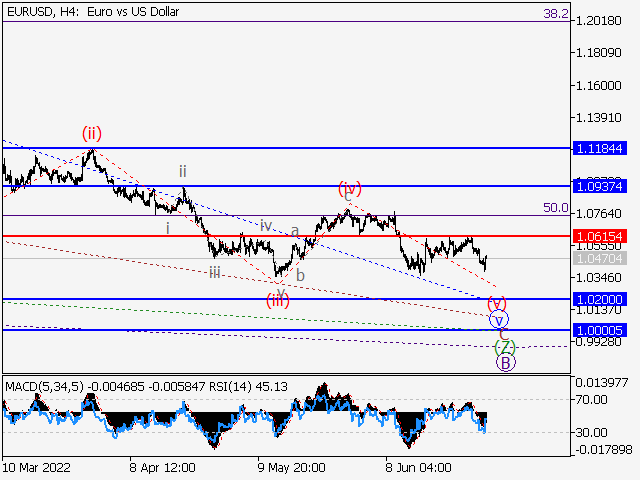Viewport: 640px width, 480px height.
Task: Click the MACD(5,34,5) indicator label
Action: 44,387
